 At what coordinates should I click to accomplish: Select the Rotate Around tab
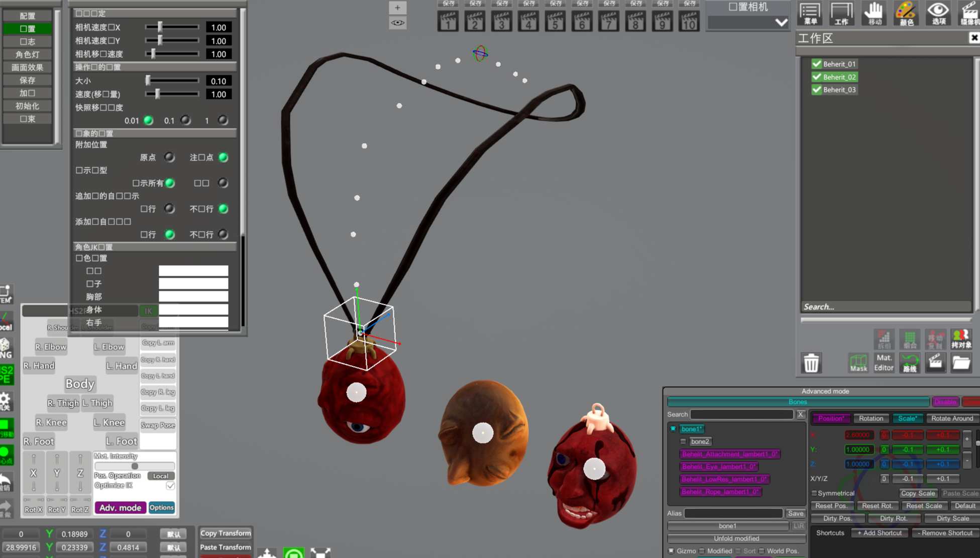tap(952, 418)
